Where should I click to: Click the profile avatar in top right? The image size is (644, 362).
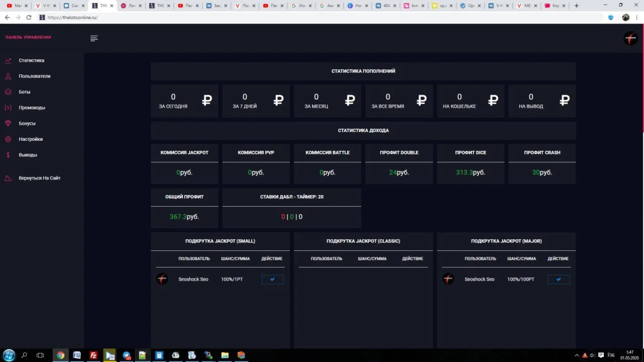point(630,38)
